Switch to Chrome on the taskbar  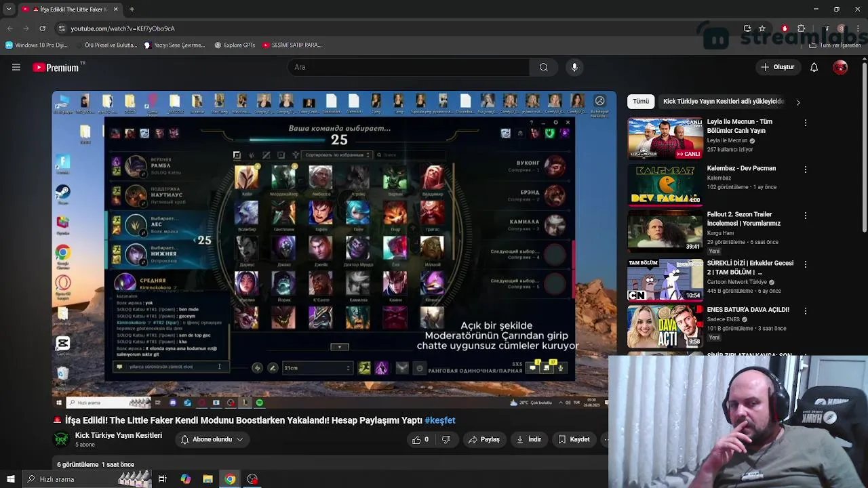pos(230,479)
